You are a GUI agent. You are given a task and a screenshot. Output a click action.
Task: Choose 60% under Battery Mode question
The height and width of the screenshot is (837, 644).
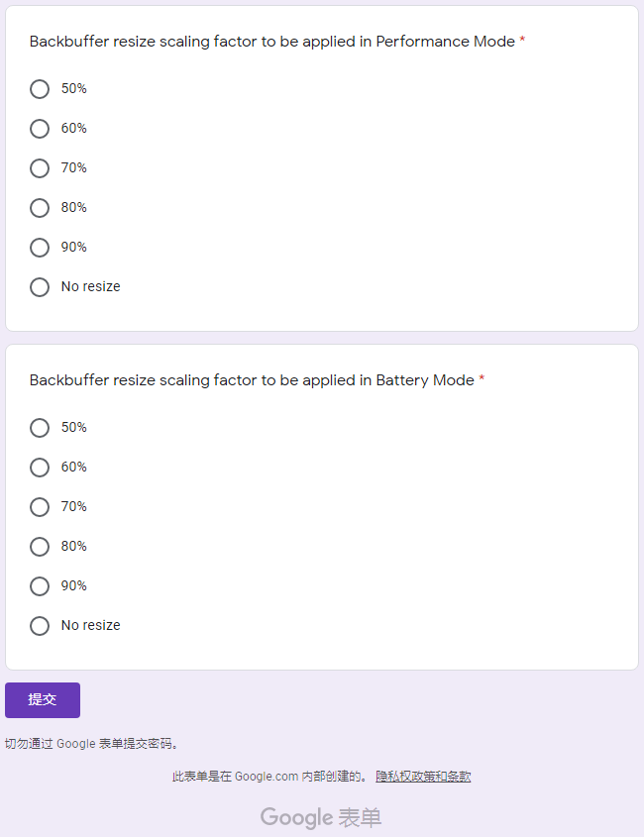[40, 468]
